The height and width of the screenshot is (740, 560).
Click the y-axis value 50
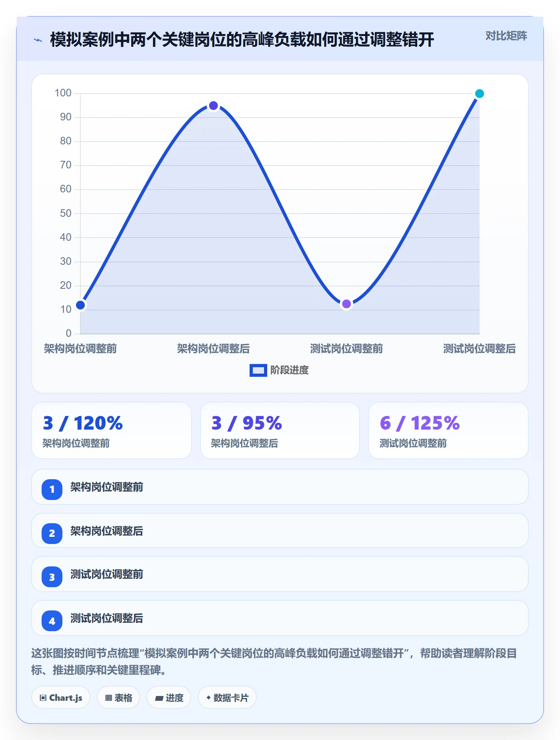pos(66,213)
